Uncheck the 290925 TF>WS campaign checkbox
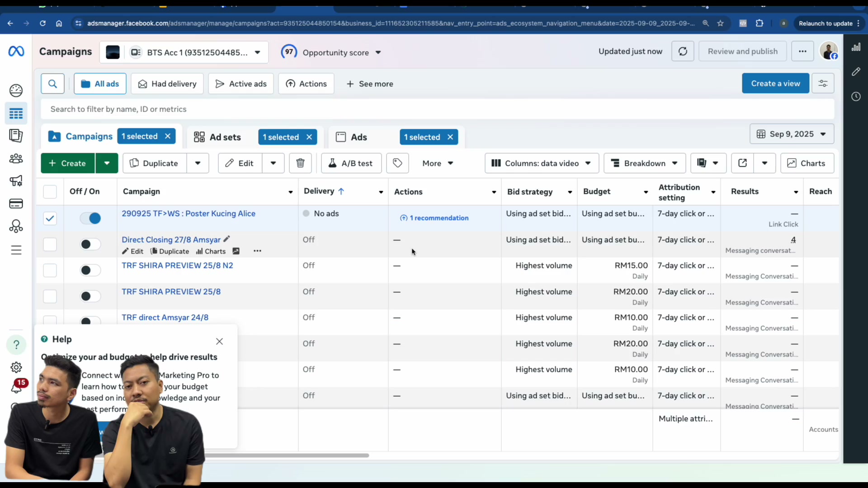 coord(50,218)
